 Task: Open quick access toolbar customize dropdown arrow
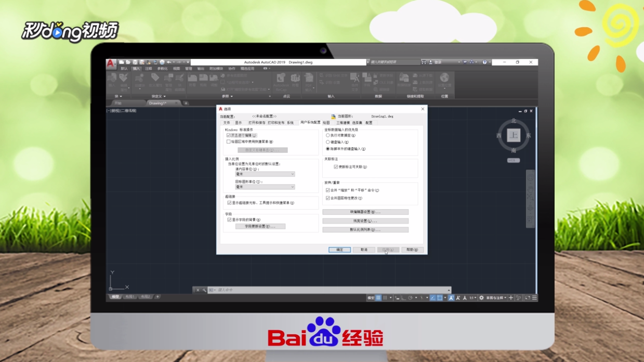click(188, 62)
